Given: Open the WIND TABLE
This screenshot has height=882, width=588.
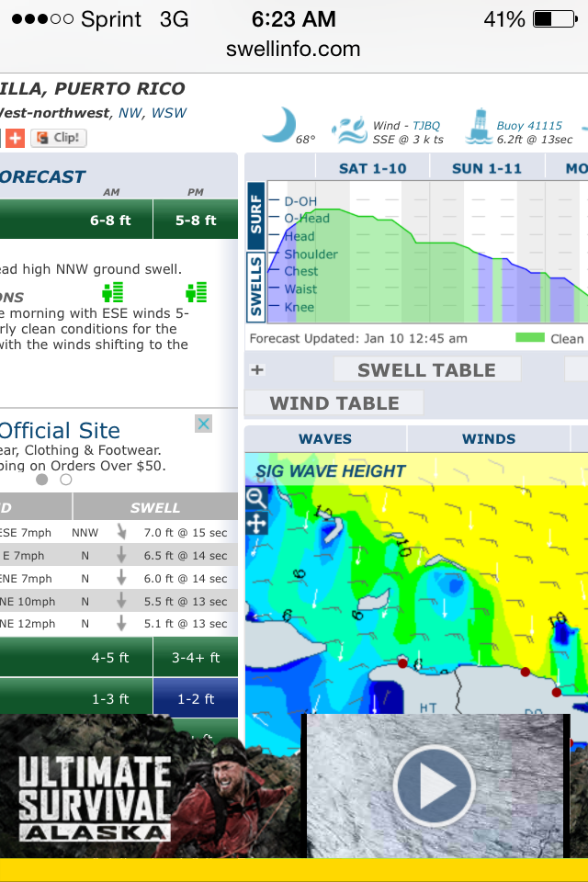Looking at the screenshot, I should tap(334, 402).
